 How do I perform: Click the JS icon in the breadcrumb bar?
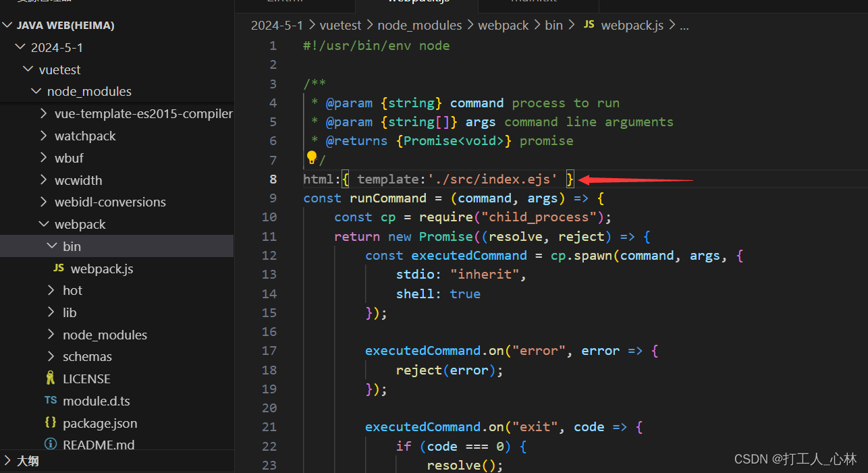coord(588,25)
